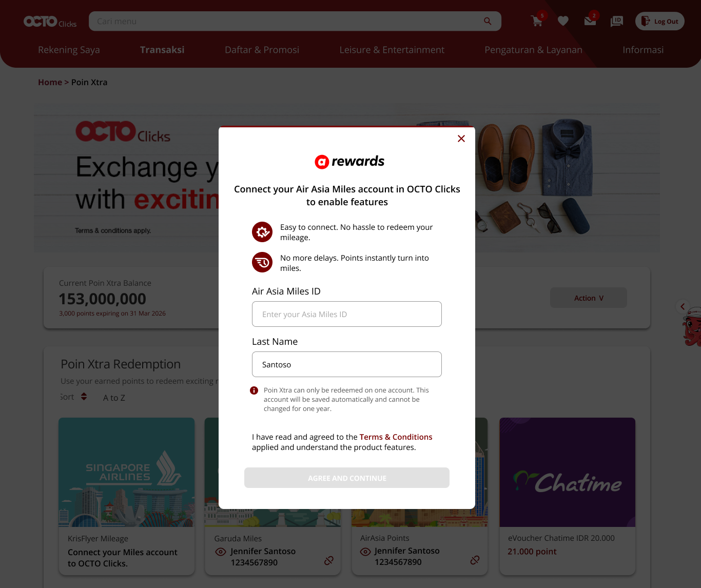
Task: Open the Leisure & Entertainment menu
Action: [392, 50]
